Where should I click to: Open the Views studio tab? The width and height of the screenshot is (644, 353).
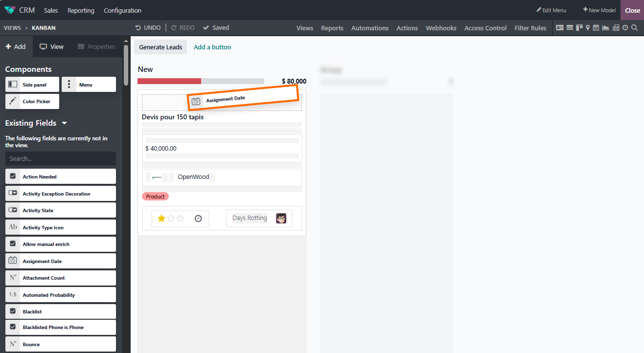[305, 28]
